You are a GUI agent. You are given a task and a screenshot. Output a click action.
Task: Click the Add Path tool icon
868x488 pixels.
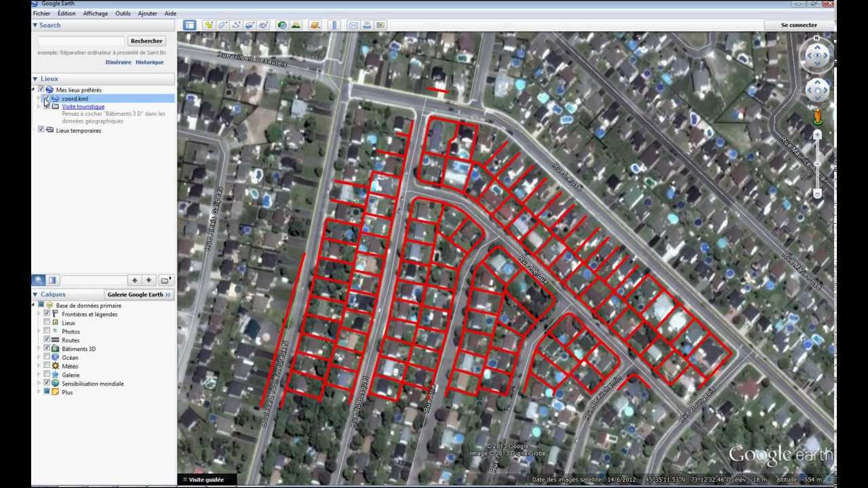coord(236,25)
